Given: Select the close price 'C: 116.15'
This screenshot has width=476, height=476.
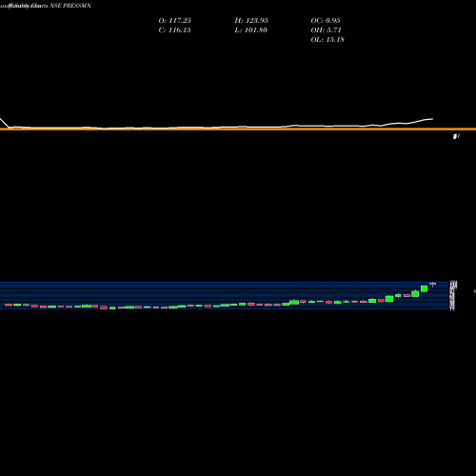Looking at the screenshot, I should (x=174, y=30).
